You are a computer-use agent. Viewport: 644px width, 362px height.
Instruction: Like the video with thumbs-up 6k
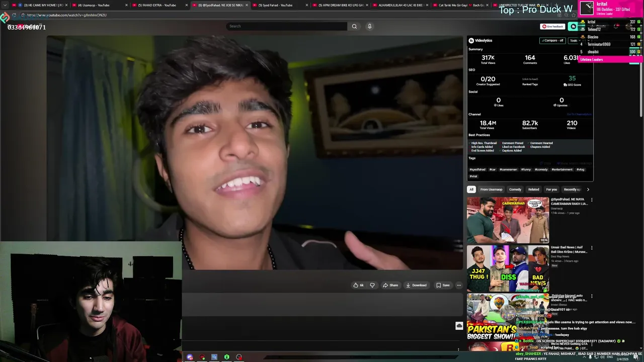[x=358, y=285]
